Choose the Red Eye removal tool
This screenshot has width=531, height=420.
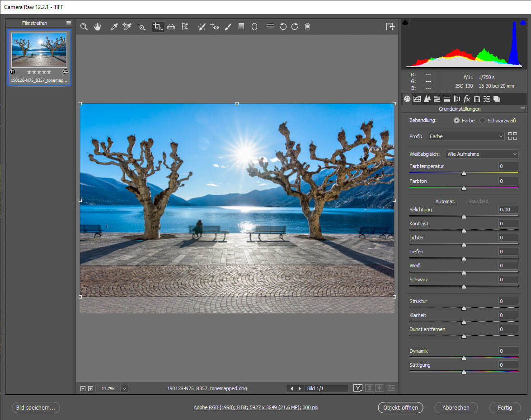pos(215,27)
